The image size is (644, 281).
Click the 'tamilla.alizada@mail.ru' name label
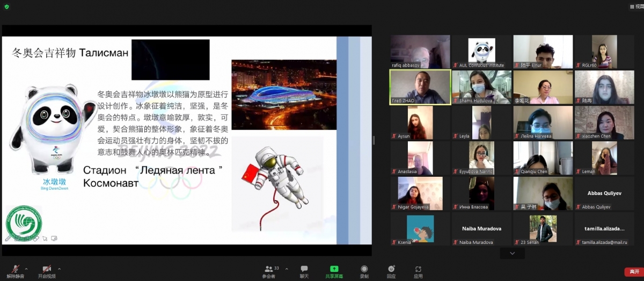point(605,242)
